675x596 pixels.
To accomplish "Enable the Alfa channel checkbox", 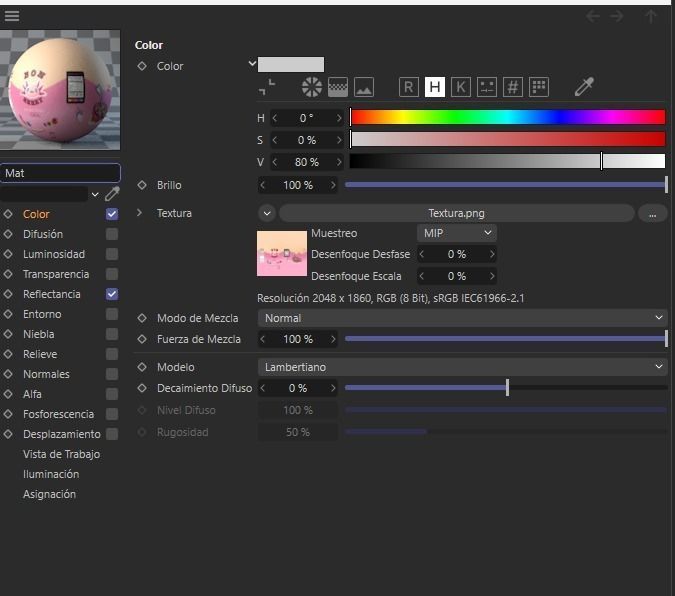I will coord(112,394).
